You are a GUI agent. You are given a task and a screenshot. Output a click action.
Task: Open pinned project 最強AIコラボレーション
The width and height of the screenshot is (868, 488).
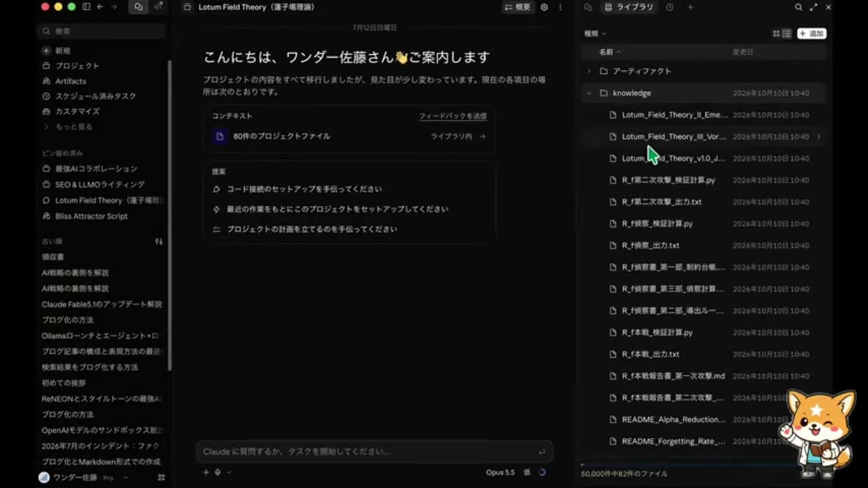point(90,169)
